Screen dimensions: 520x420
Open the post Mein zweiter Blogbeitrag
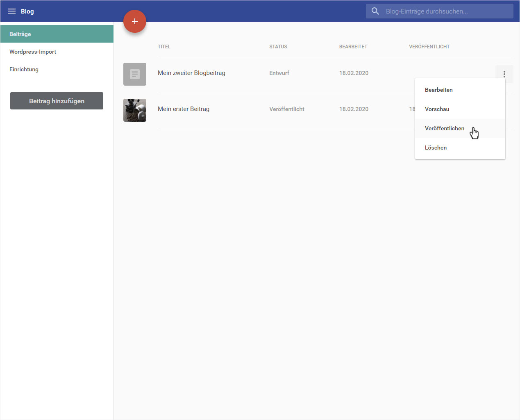click(x=191, y=73)
